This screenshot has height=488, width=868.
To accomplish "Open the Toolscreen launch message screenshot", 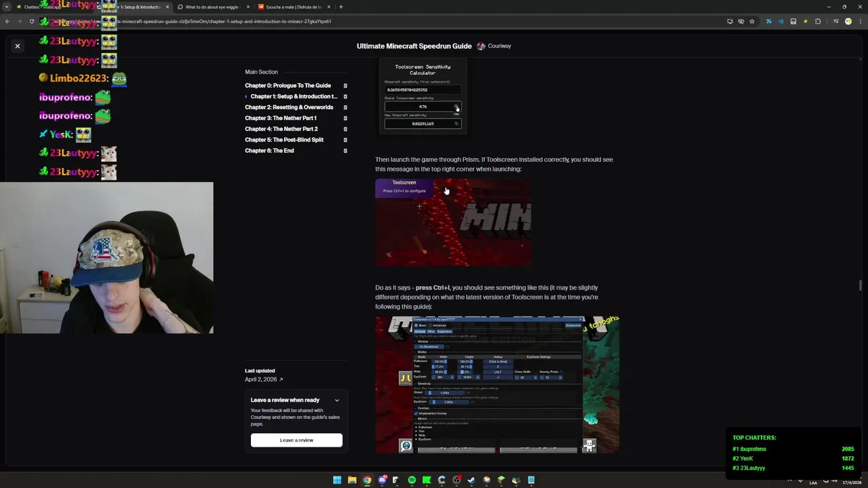I will (453, 222).
